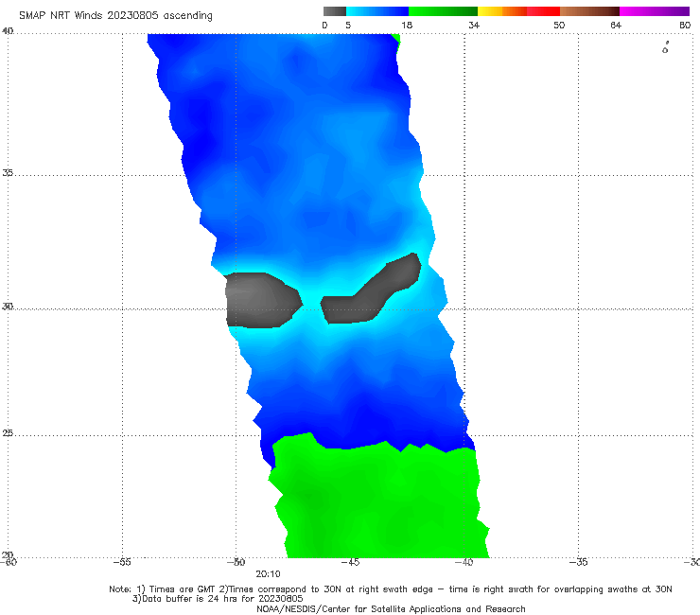This screenshot has width=700, height=615.
Task: Click the gray 0-5 segment of colorbar
Action: tap(335, 11)
